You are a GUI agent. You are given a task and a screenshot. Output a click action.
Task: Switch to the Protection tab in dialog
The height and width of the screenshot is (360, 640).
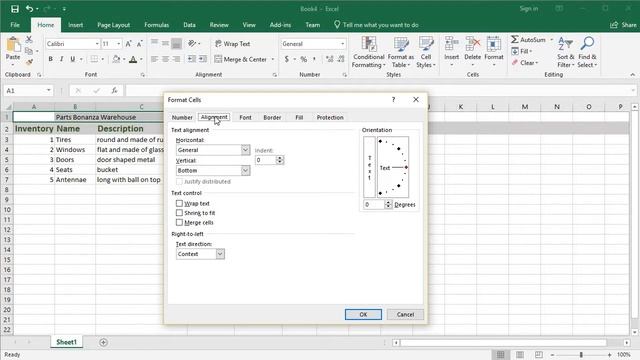click(330, 117)
